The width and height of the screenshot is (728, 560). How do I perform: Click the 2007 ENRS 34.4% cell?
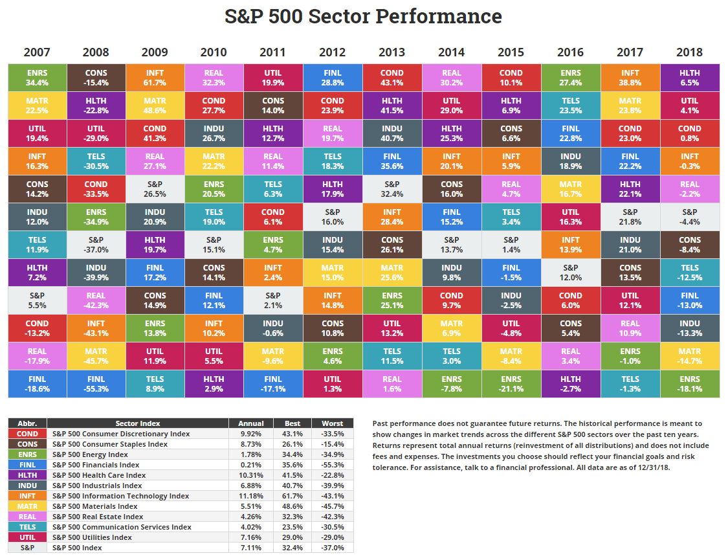[x=37, y=78]
